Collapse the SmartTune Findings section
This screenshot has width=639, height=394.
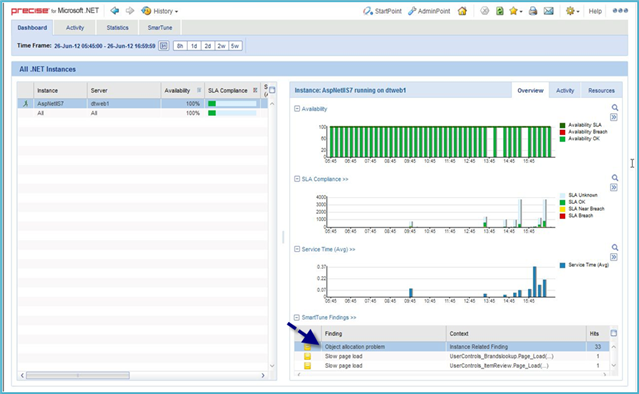[297, 317]
